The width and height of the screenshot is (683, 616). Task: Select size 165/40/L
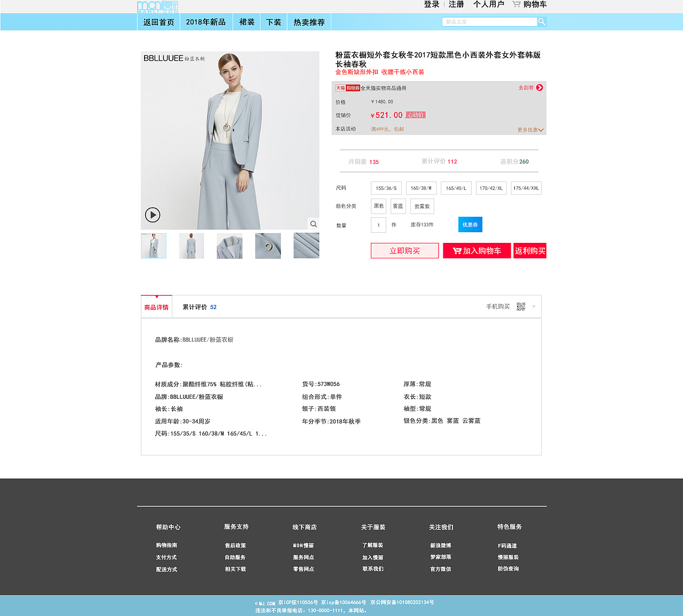pos(456,188)
